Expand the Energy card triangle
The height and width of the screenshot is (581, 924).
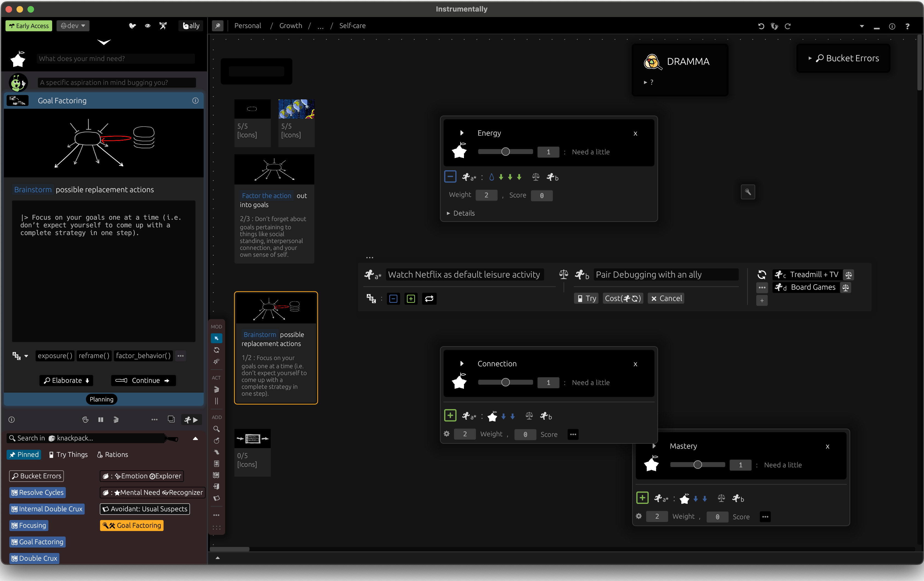pyautogui.click(x=462, y=133)
